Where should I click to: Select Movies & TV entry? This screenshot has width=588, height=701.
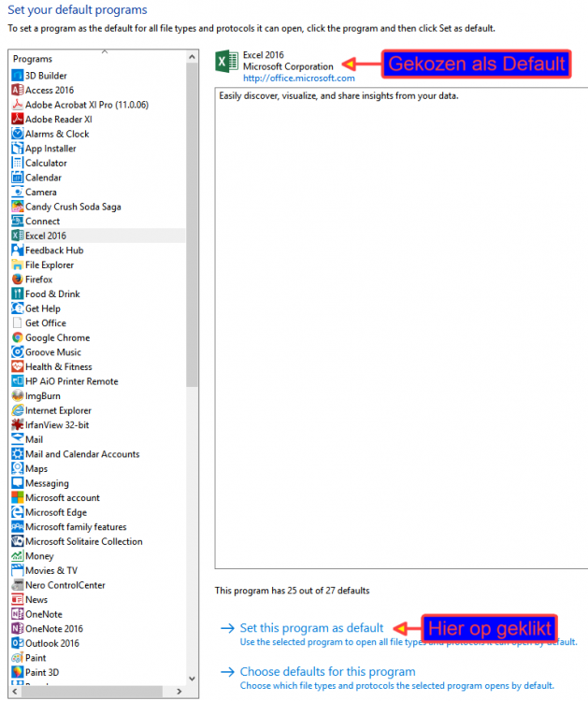tap(51, 570)
